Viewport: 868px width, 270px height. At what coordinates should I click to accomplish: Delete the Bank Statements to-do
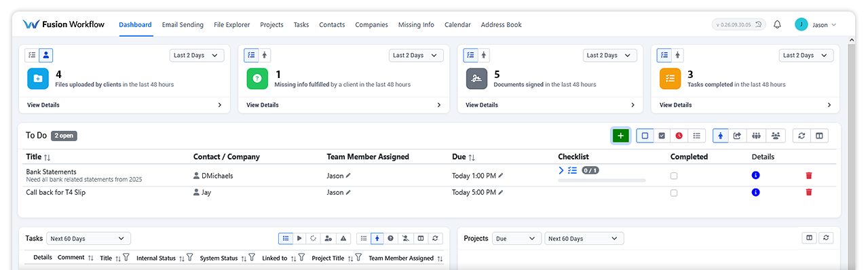(808, 176)
